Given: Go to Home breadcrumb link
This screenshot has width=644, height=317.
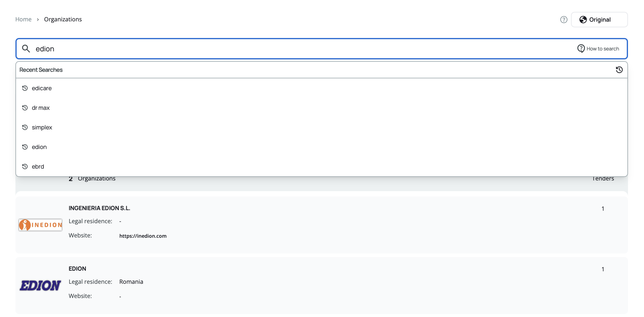Looking at the screenshot, I should point(23,19).
